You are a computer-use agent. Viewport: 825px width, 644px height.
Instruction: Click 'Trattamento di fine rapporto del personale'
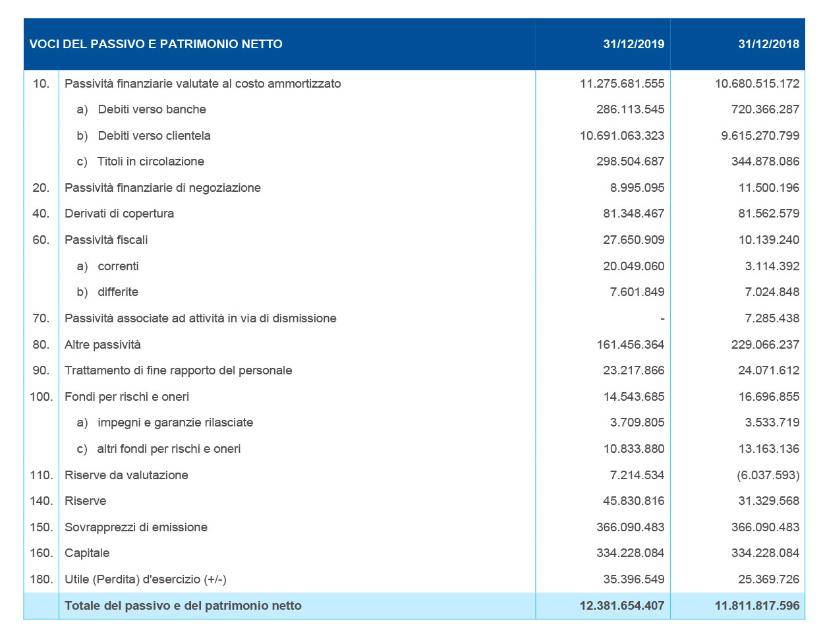(x=178, y=370)
